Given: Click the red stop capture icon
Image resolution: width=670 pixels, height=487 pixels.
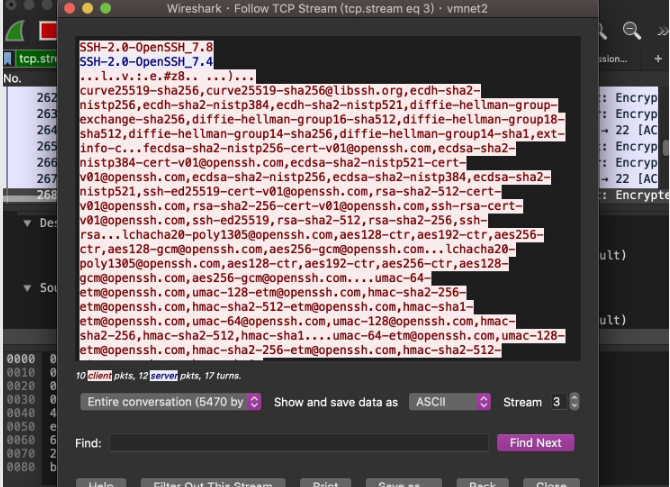Looking at the screenshot, I should tap(48, 31).
